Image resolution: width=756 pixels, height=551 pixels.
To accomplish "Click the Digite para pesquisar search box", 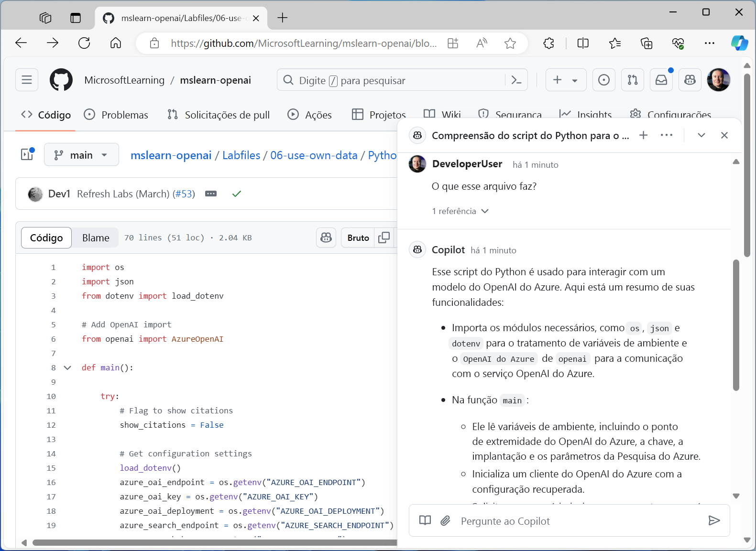I will tap(392, 80).
